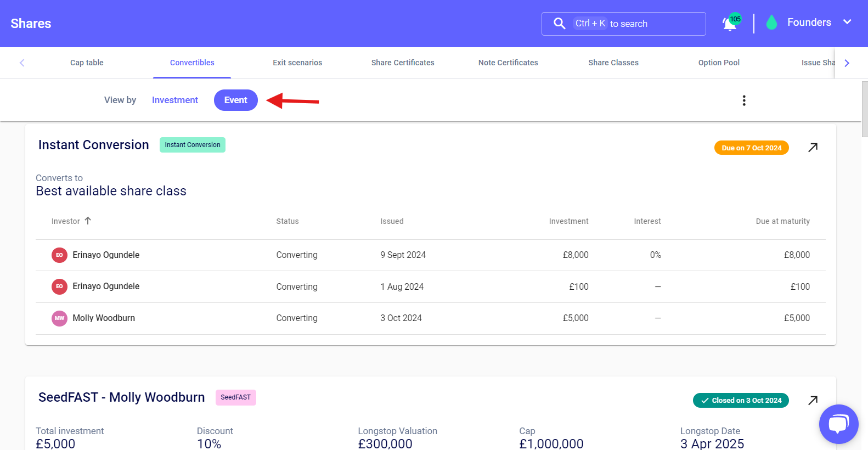Click the Due on 7 Oct 2024 badge
Screen dimensions: 868x450
click(751, 148)
